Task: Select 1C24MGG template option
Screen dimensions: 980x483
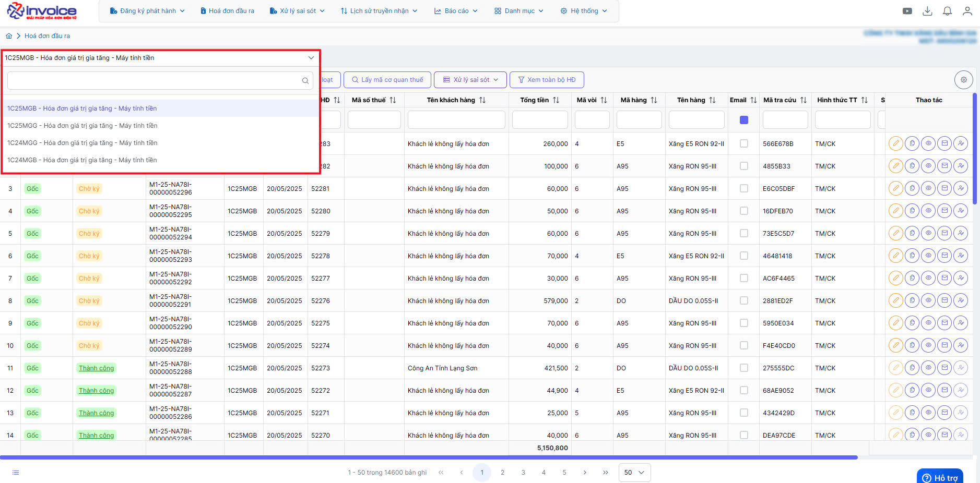Action: tap(160, 143)
